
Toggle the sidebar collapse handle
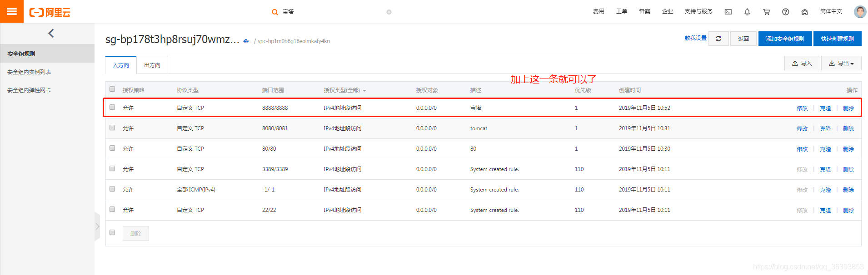(x=97, y=226)
